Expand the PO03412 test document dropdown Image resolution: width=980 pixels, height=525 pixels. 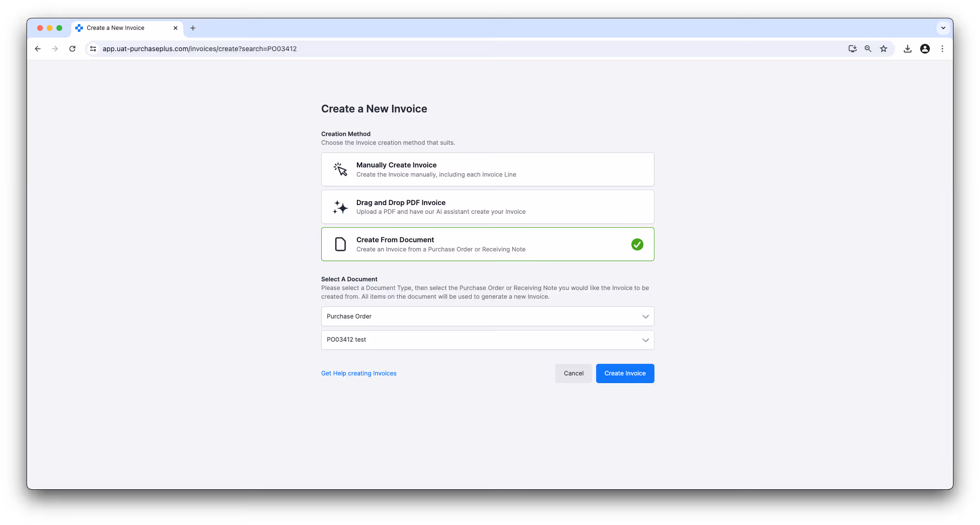coord(487,340)
